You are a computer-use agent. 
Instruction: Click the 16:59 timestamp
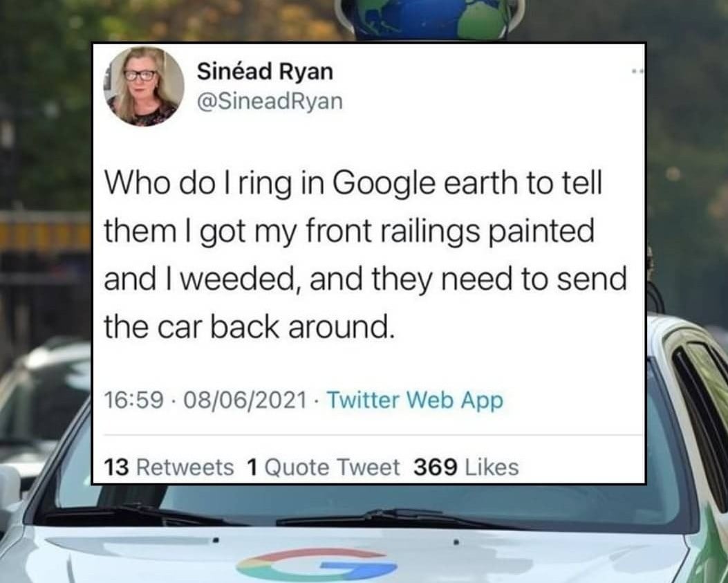click(133, 400)
